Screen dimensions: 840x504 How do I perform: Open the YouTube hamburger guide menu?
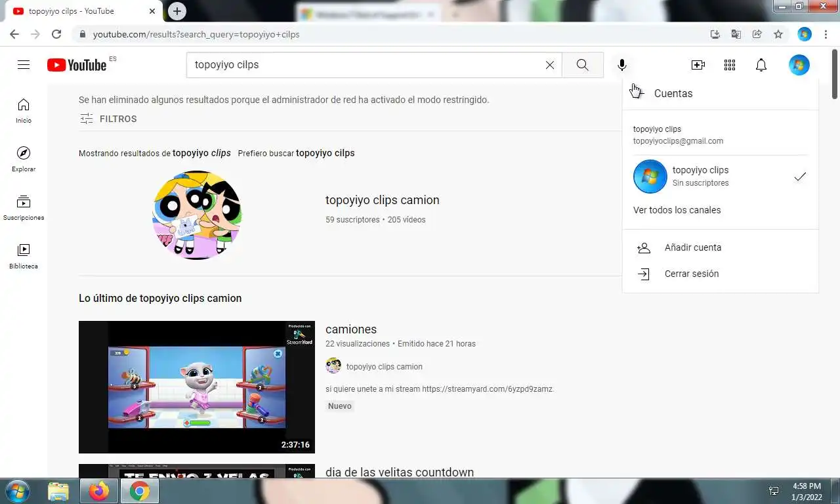click(x=24, y=65)
